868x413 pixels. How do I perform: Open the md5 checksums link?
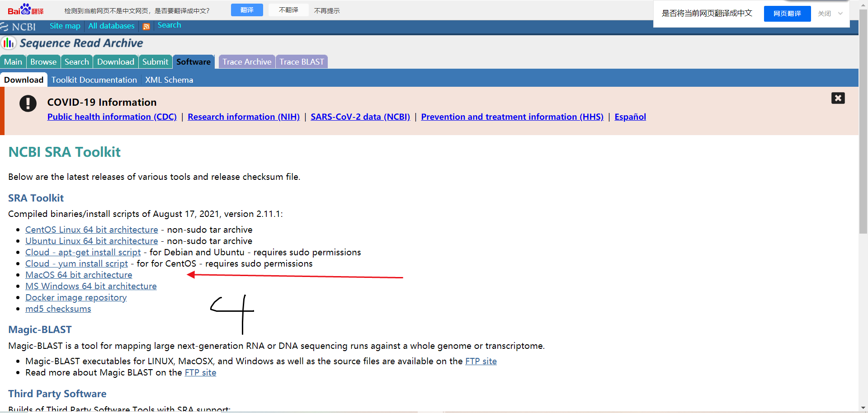coord(58,309)
